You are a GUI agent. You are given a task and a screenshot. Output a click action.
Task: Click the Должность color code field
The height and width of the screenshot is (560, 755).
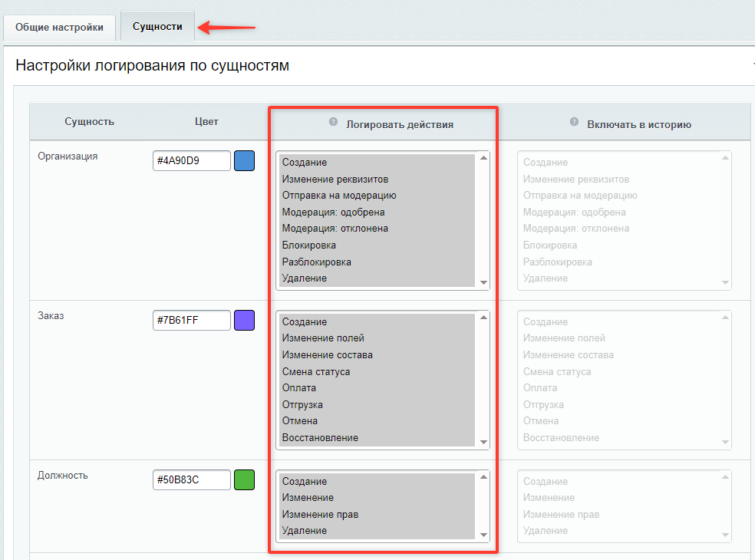[x=192, y=479]
